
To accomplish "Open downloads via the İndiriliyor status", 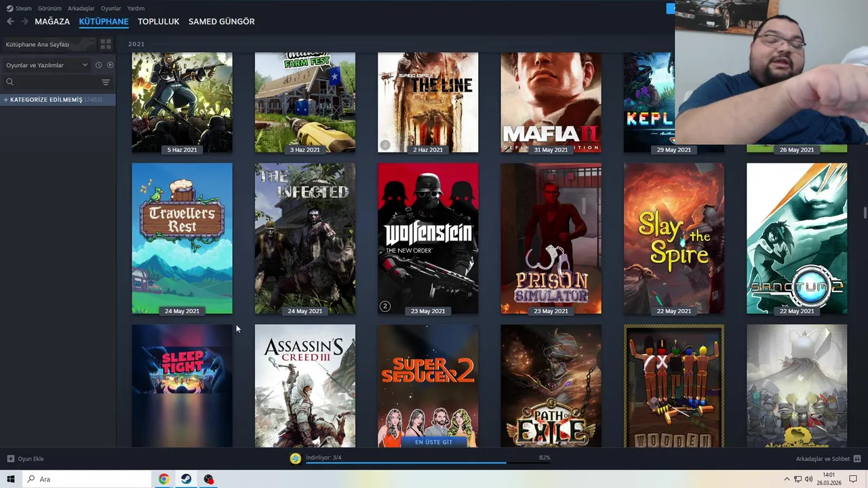I will (323, 457).
